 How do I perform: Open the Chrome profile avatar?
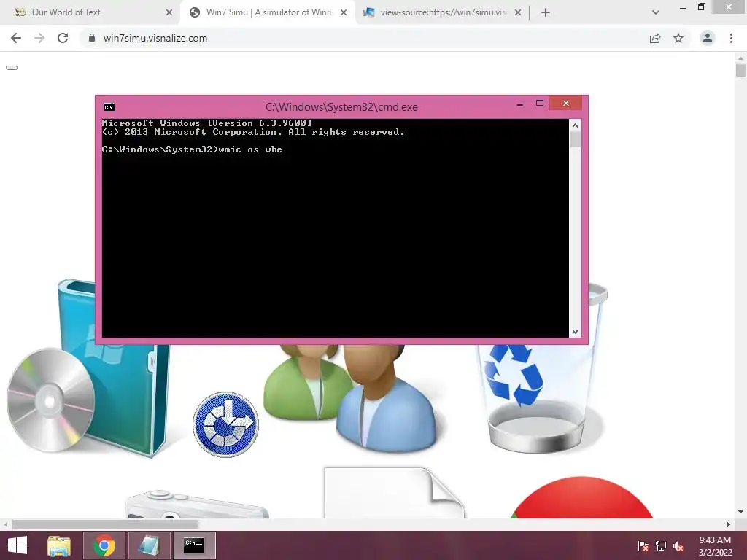coord(708,38)
